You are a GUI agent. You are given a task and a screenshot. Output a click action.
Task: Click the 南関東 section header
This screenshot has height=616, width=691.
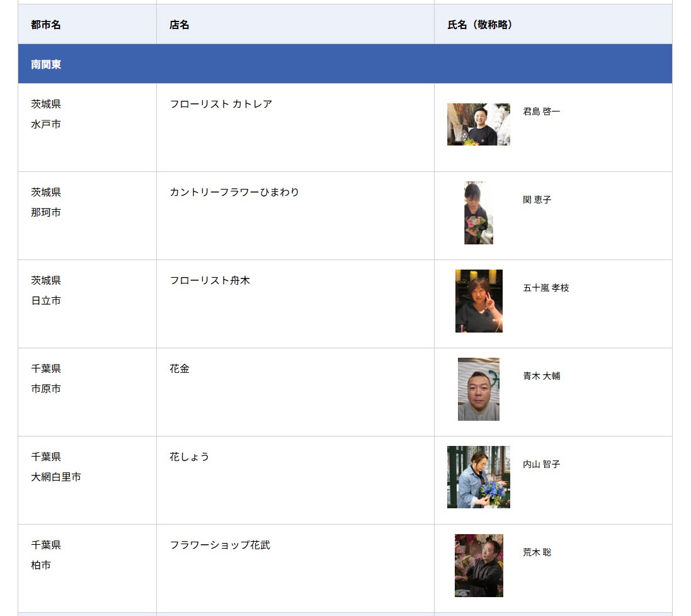[46, 64]
